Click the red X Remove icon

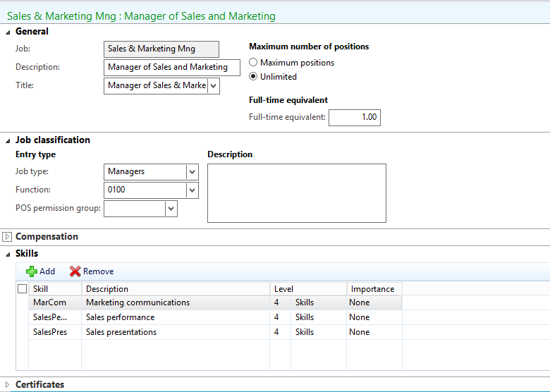pyautogui.click(x=75, y=271)
